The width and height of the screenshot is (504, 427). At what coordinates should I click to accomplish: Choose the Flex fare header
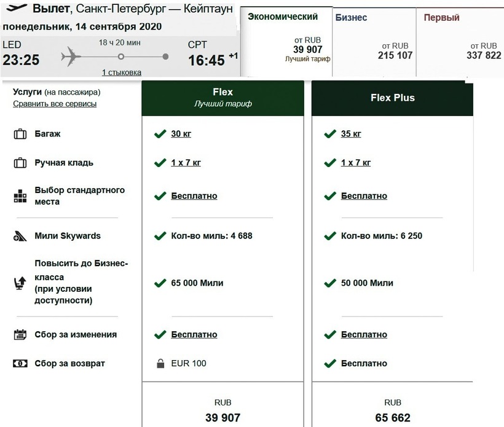pos(222,97)
